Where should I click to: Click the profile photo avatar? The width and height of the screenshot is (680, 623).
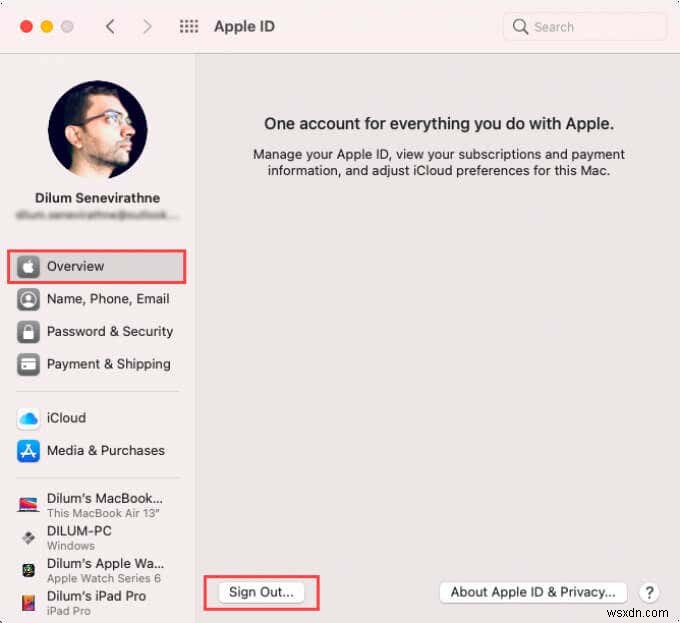[98, 129]
